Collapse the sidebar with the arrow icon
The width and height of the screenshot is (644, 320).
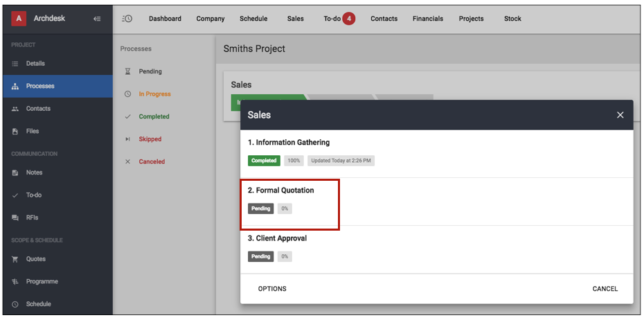97,19
